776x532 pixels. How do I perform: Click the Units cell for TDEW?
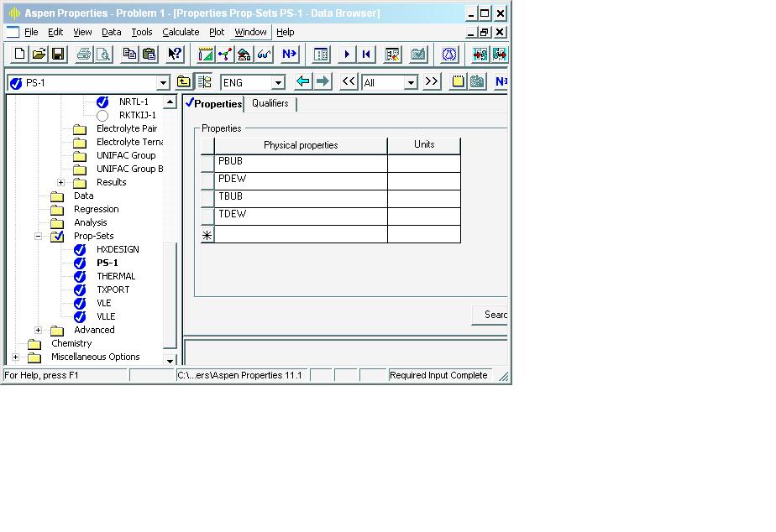point(424,216)
